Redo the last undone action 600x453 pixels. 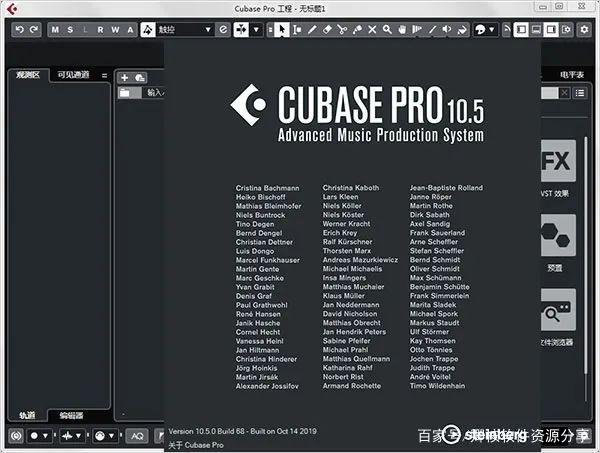34,29
